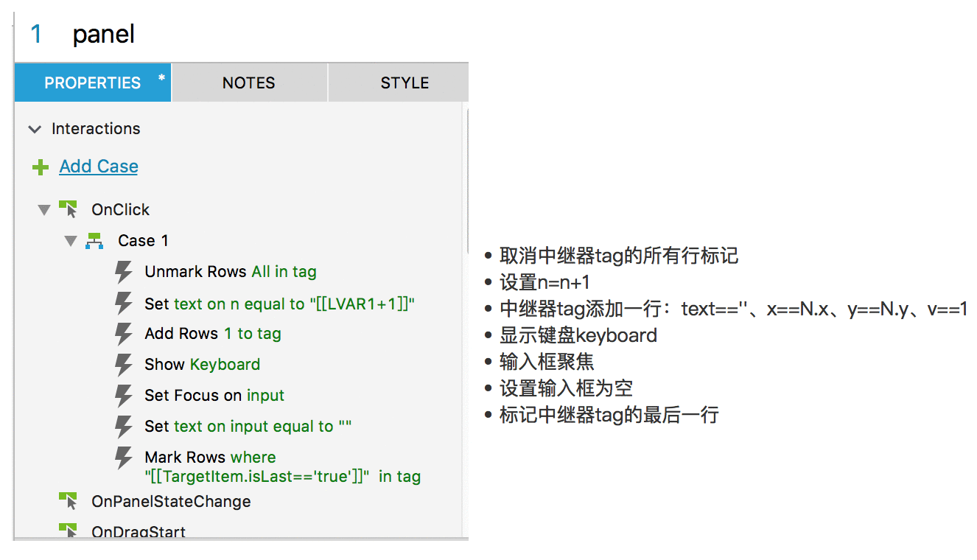Click the widget name field showing panel
This screenshot has width=977, height=560.
pyautogui.click(x=103, y=34)
